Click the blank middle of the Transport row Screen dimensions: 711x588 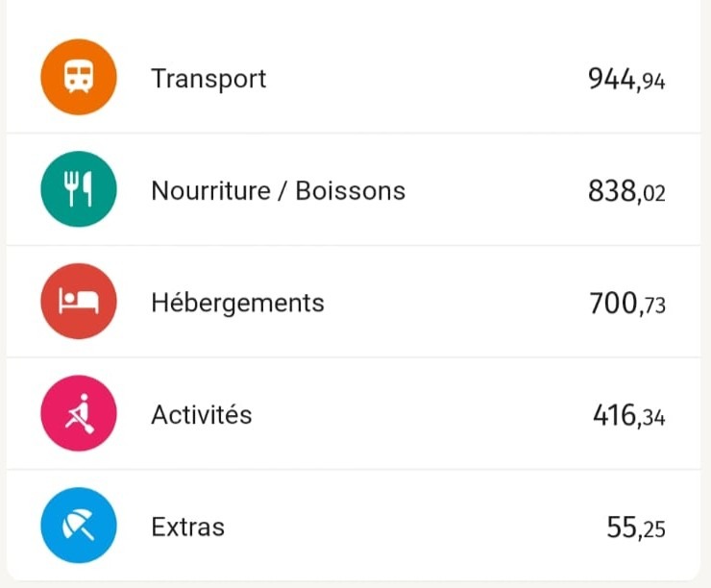[427, 77]
